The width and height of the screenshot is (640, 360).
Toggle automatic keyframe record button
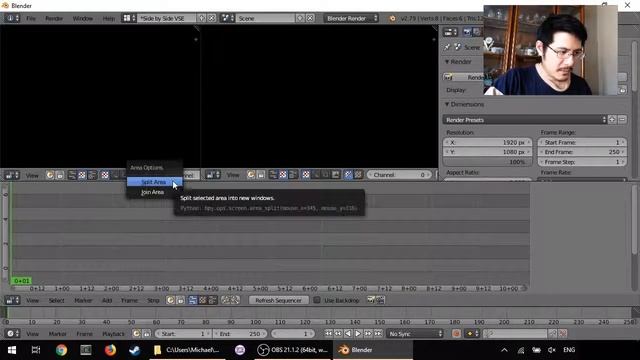pyautogui.click(x=456, y=334)
